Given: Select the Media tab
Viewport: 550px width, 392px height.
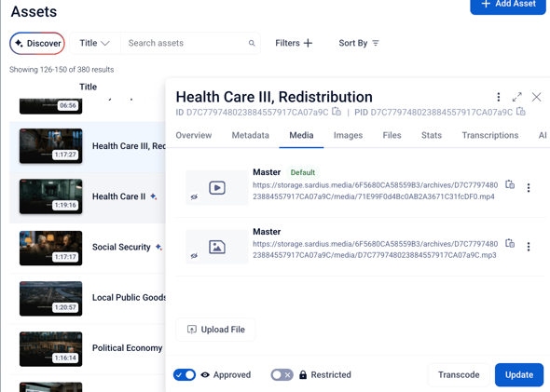Looking at the screenshot, I should tap(301, 135).
